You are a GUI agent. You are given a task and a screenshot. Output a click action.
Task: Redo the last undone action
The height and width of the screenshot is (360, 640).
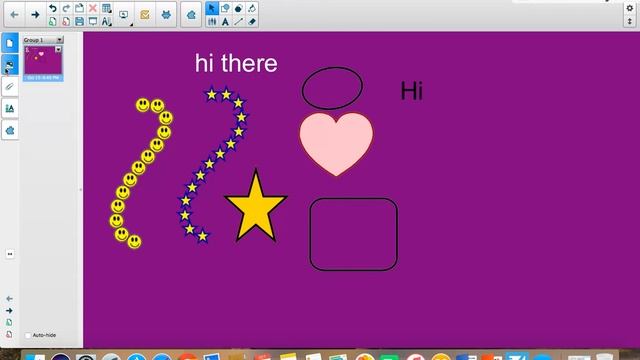point(66,8)
